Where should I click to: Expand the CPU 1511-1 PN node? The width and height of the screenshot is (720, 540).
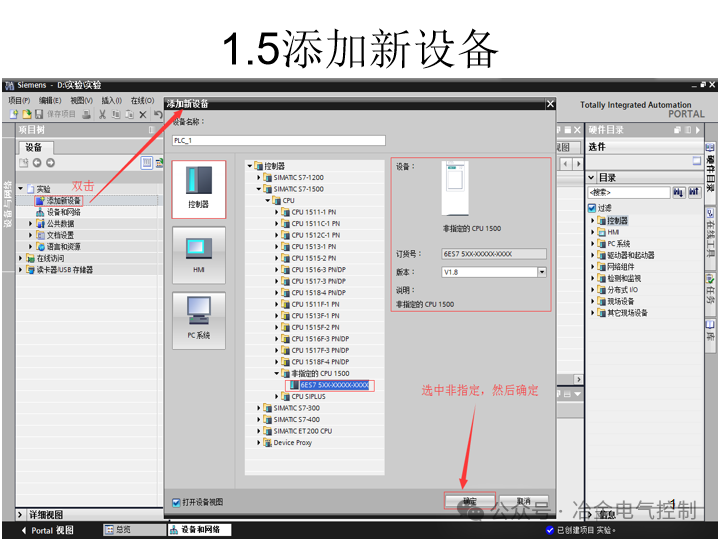[x=276, y=212]
